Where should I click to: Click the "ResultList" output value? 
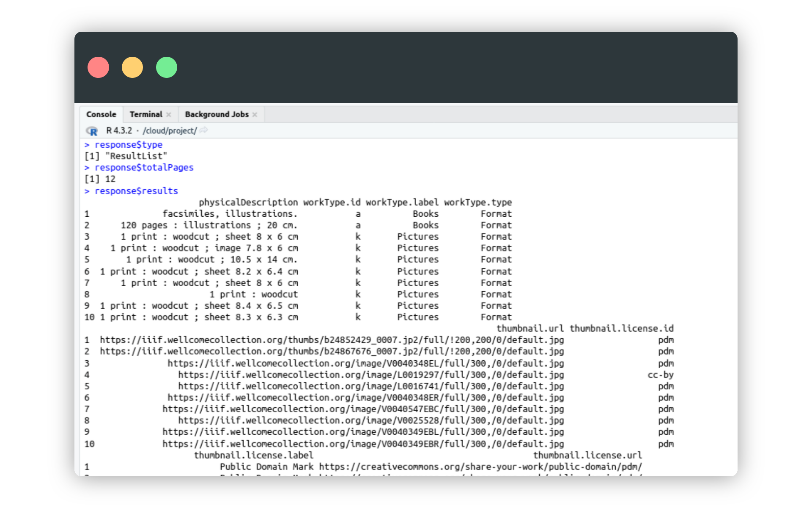click(136, 156)
